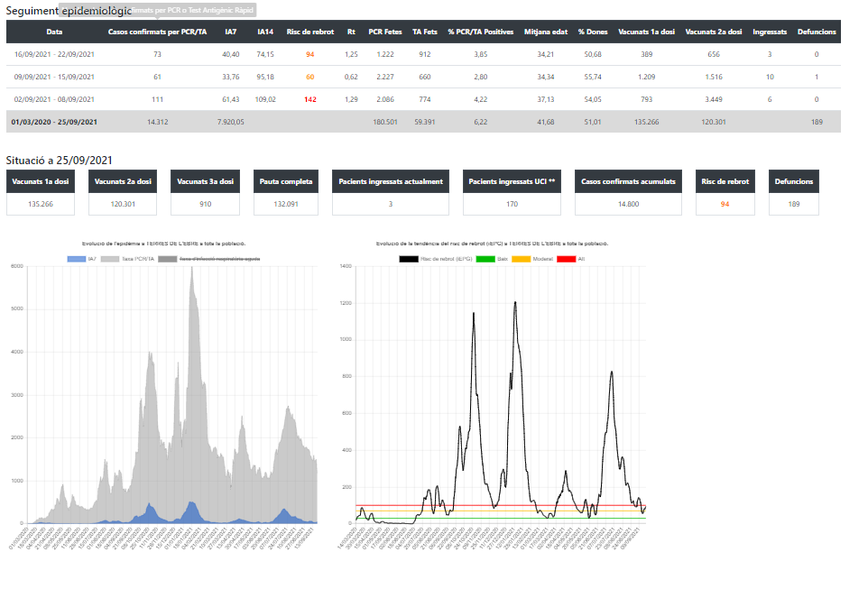Select the TA Fets column header
868x589 pixels.
425,32
